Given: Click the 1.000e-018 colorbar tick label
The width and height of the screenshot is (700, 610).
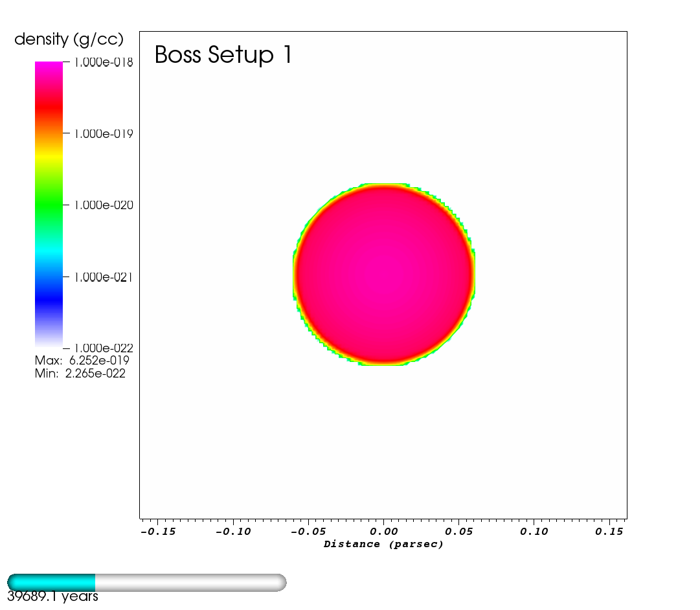Looking at the screenshot, I should click(103, 62).
